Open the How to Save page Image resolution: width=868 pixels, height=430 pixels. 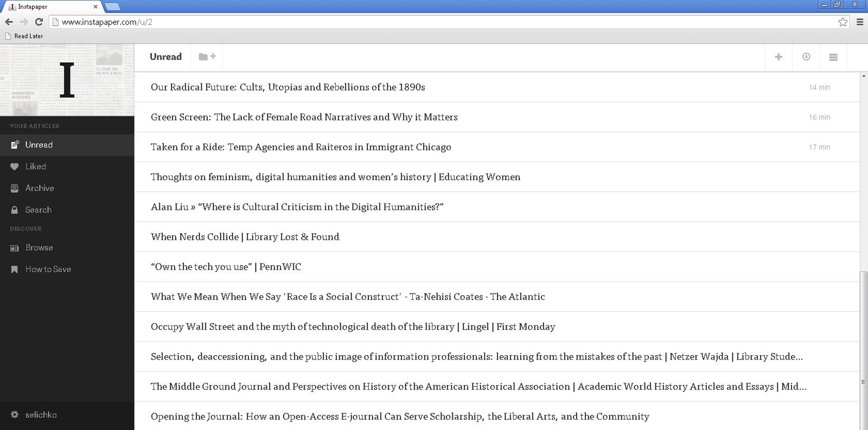67,269
